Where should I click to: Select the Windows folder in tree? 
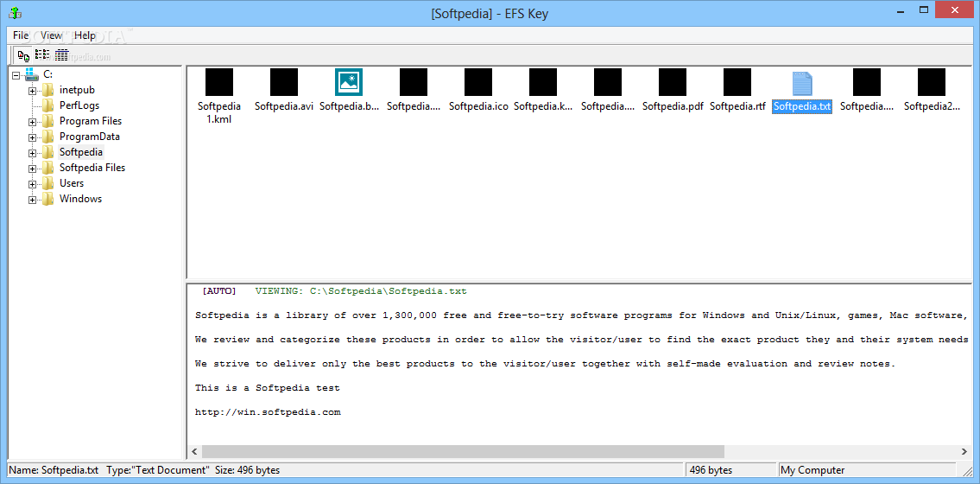(80, 200)
